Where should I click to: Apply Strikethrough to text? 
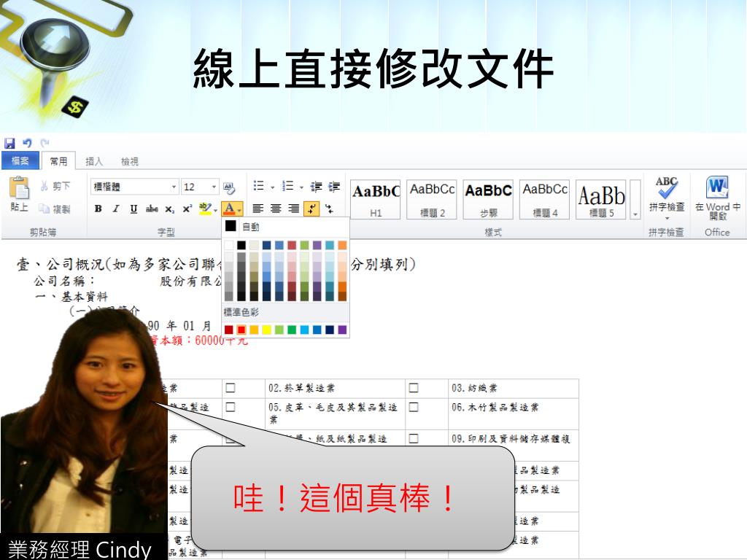pyautogui.click(x=152, y=209)
